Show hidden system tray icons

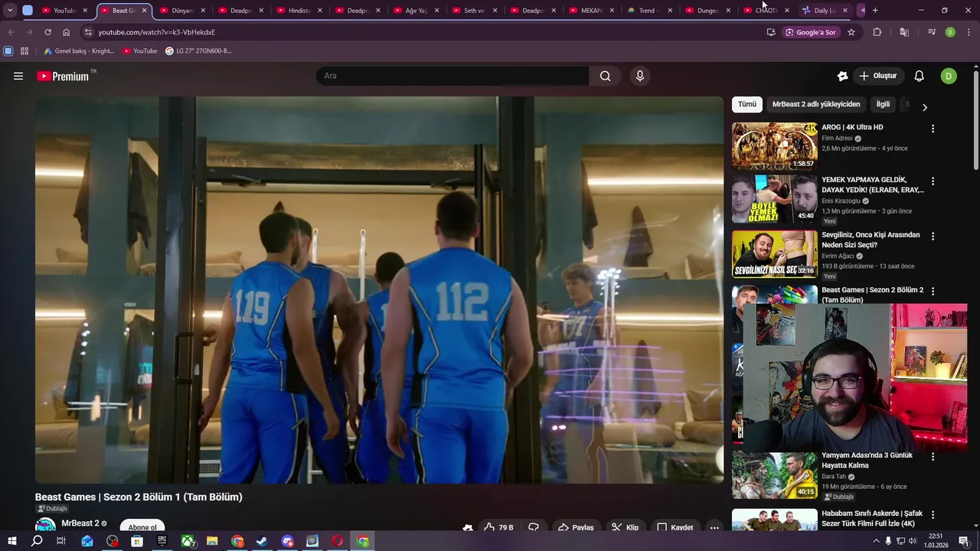[876, 541]
